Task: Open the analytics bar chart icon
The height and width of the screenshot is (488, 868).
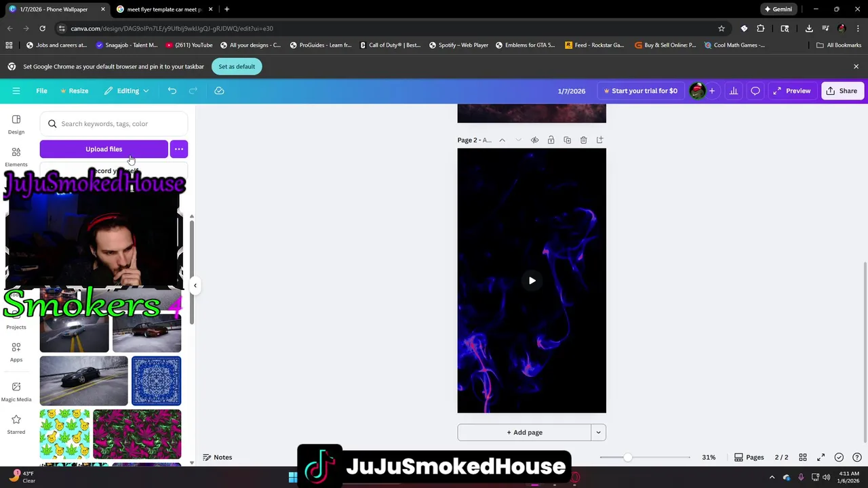Action: 734,91
